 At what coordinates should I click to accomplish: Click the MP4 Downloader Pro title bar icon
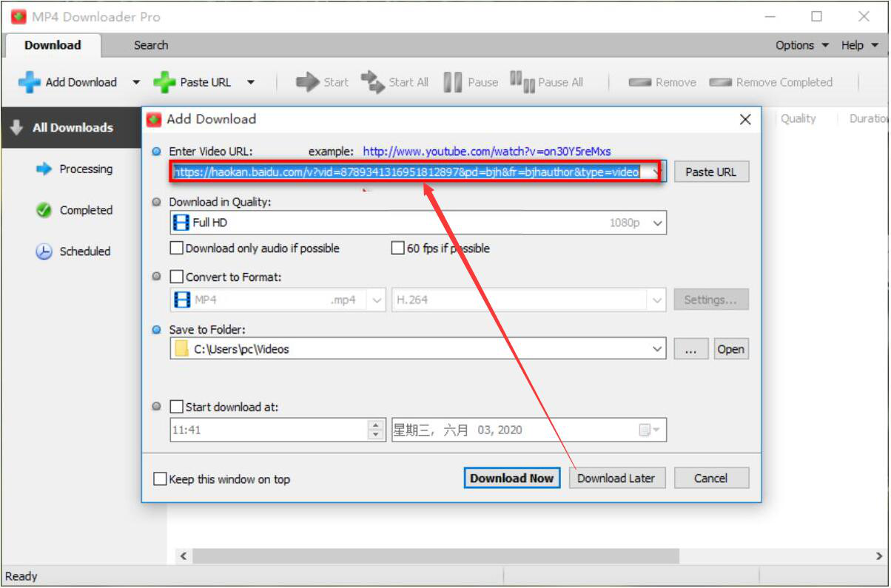[x=19, y=16]
